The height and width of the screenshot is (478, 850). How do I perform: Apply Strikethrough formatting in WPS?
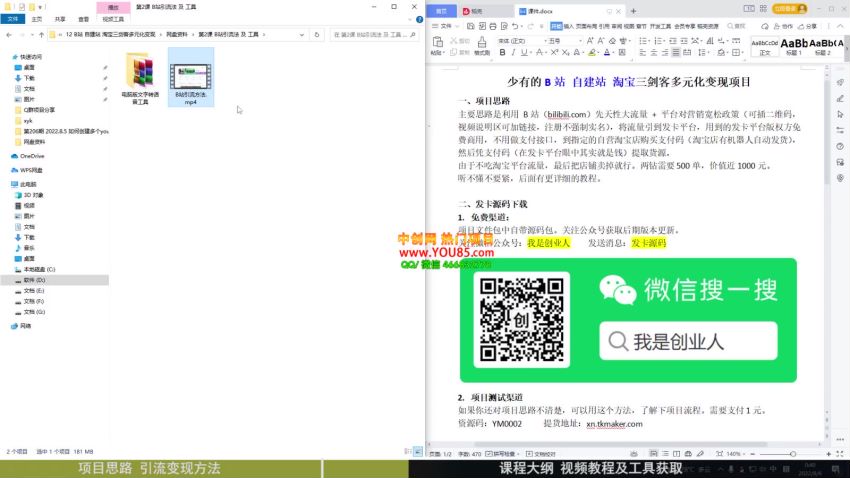tap(539, 53)
